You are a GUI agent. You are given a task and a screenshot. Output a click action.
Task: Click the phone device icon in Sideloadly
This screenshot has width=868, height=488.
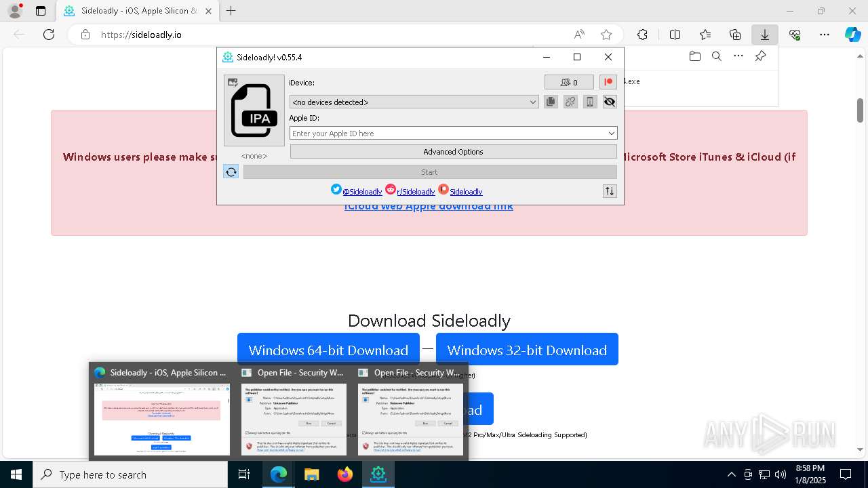[590, 102]
